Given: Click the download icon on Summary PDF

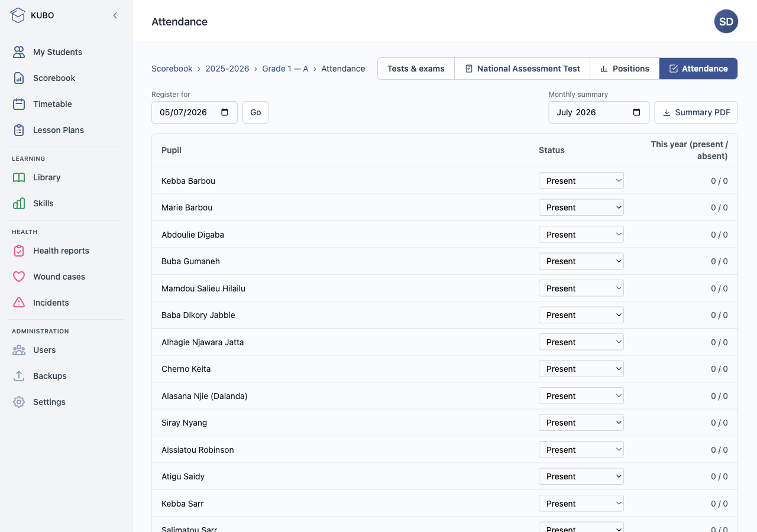Looking at the screenshot, I should [667, 112].
